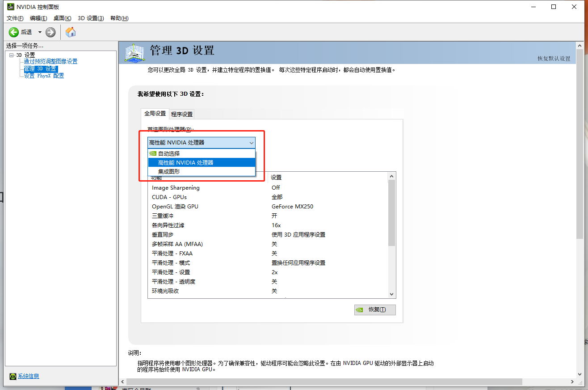This screenshot has width=588, height=390.
Task: Select the 平滑处理 - 透明度 row
Action: [x=267, y=282]
